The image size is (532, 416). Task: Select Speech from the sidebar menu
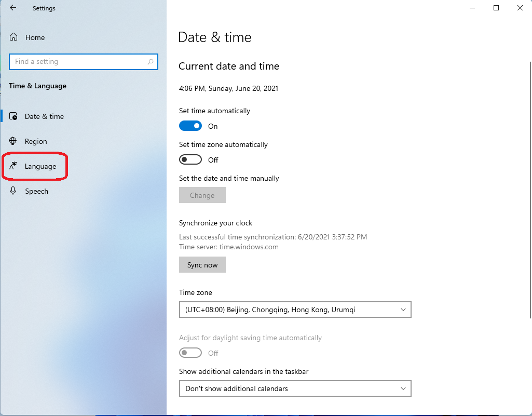[37, 191]
